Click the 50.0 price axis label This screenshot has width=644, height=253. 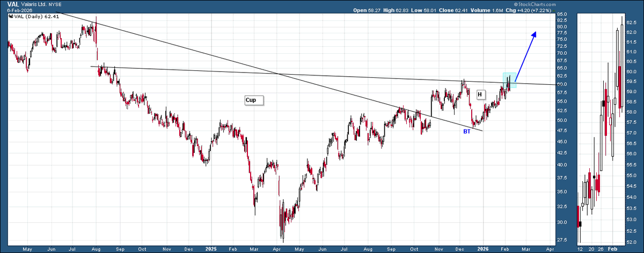(563, 120)
